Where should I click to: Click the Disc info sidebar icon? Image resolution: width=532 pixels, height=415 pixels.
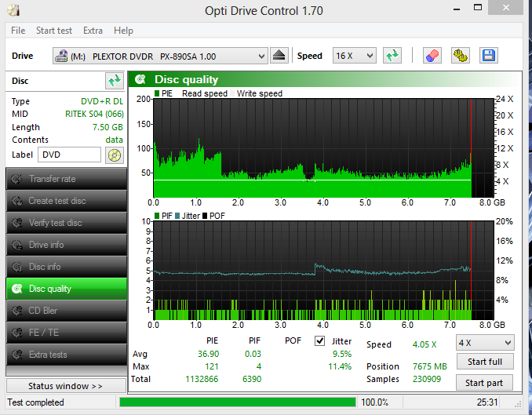[x=16, y=267]
